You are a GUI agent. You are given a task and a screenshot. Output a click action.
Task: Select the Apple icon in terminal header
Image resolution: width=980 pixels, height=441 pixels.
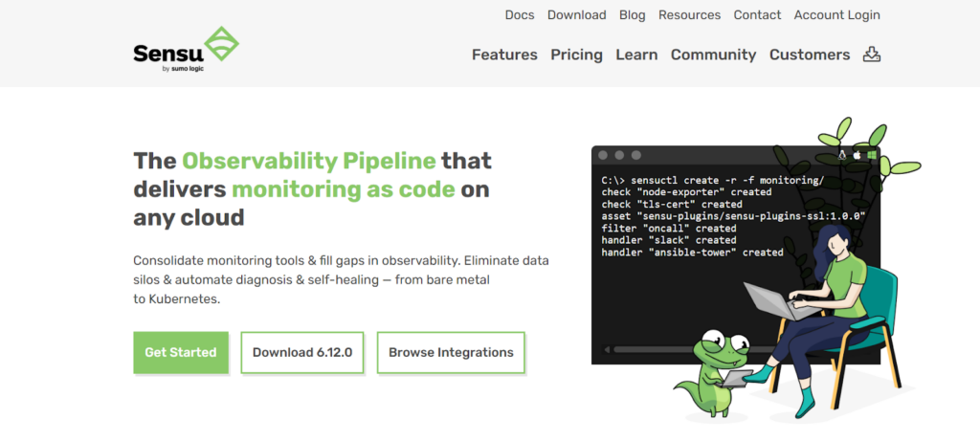tap(857, 155)
